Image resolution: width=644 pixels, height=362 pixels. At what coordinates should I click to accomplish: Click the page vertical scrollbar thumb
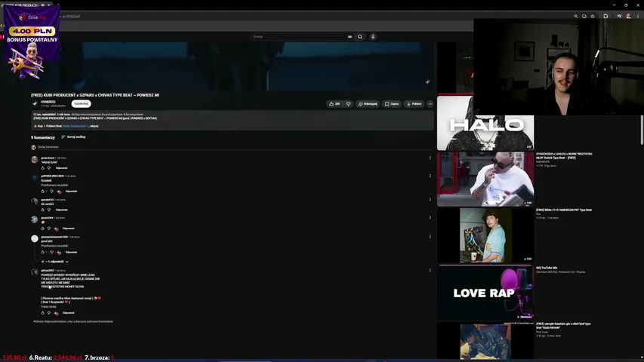pos(642,130)
